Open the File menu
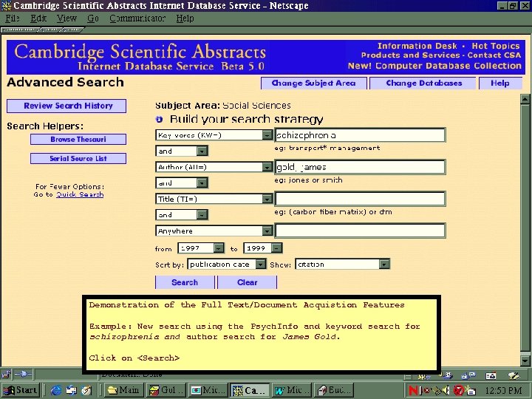The height and width of the screenshot is (399, 532). pyautogui.click(x=13, y=18)
